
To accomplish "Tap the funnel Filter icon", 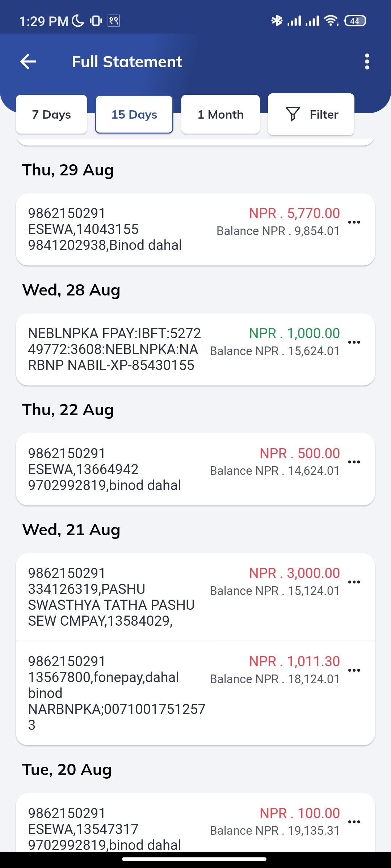I will (x=293, y=114).
